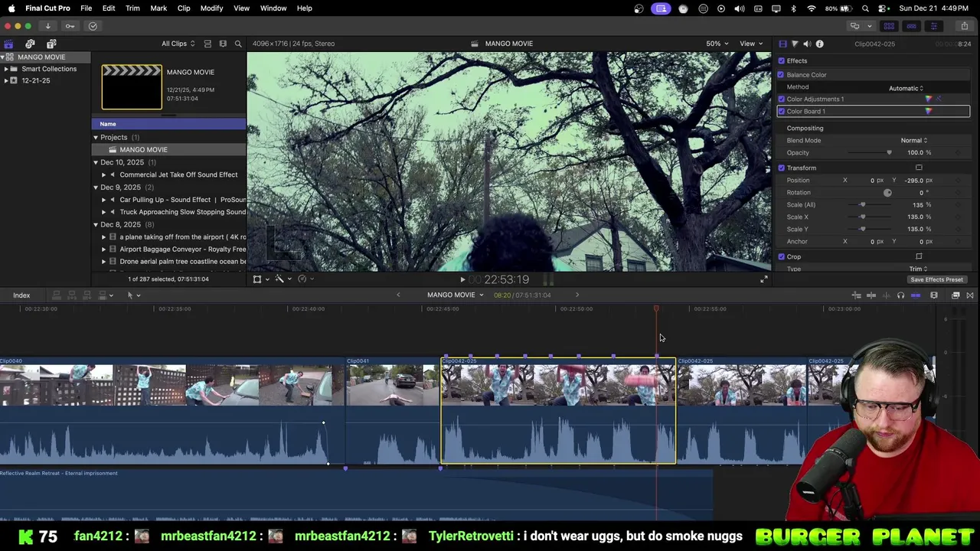980x551 pixels.
Task: Open the Clip menu
Action: tap(184, 8)
